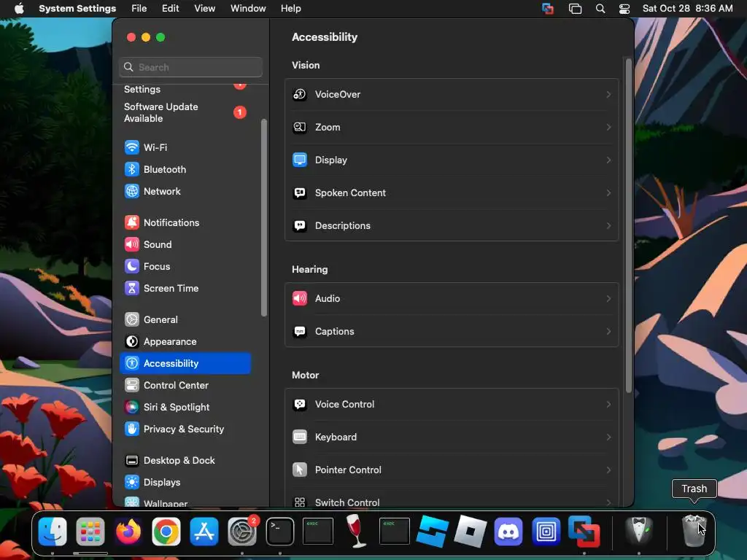Open the Window menu
Screen dimensions: 747x560
pyautogui.click(x=248, y=9)
